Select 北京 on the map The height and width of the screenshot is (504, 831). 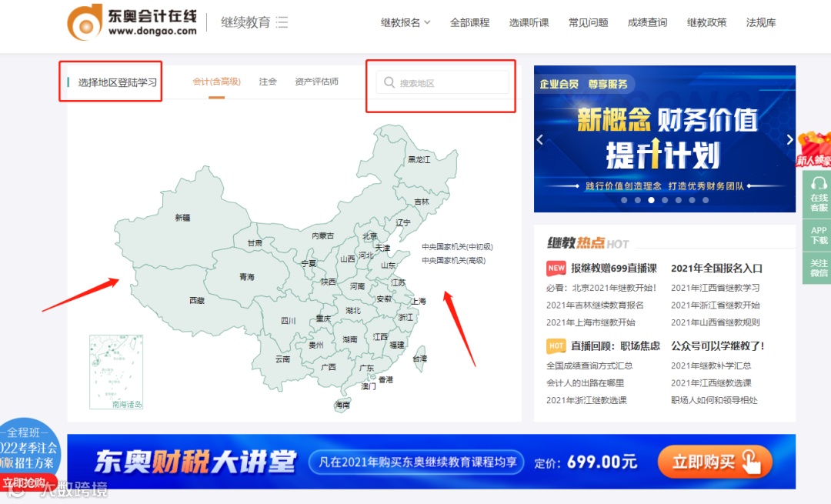point(370,235)
